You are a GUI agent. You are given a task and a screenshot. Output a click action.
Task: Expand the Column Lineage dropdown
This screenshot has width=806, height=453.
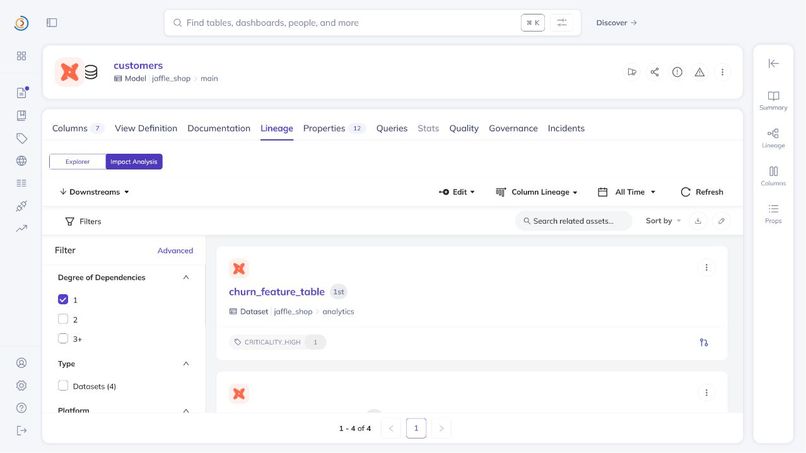pos(537,192)
